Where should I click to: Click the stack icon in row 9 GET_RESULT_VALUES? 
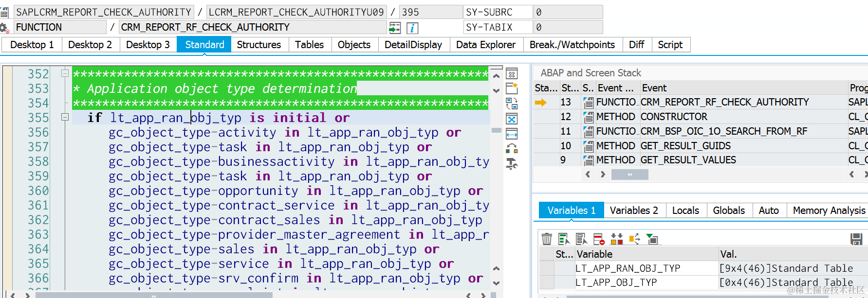coord(589,160)
